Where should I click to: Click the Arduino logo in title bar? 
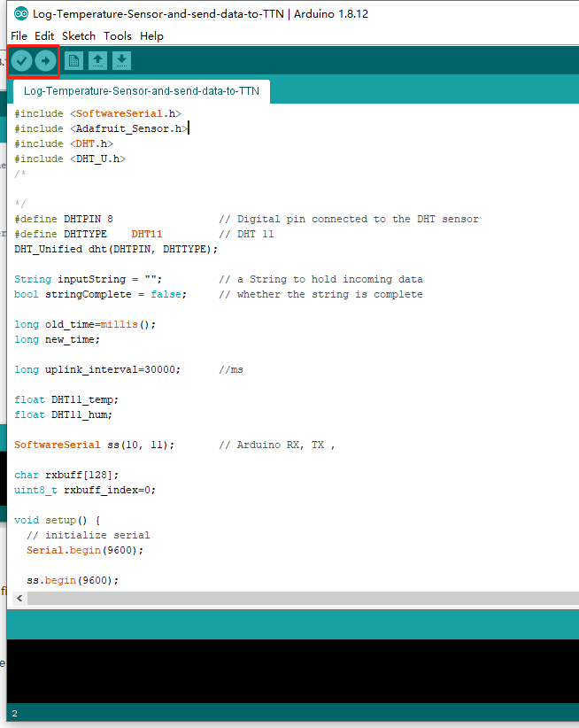tap(21, 13)
